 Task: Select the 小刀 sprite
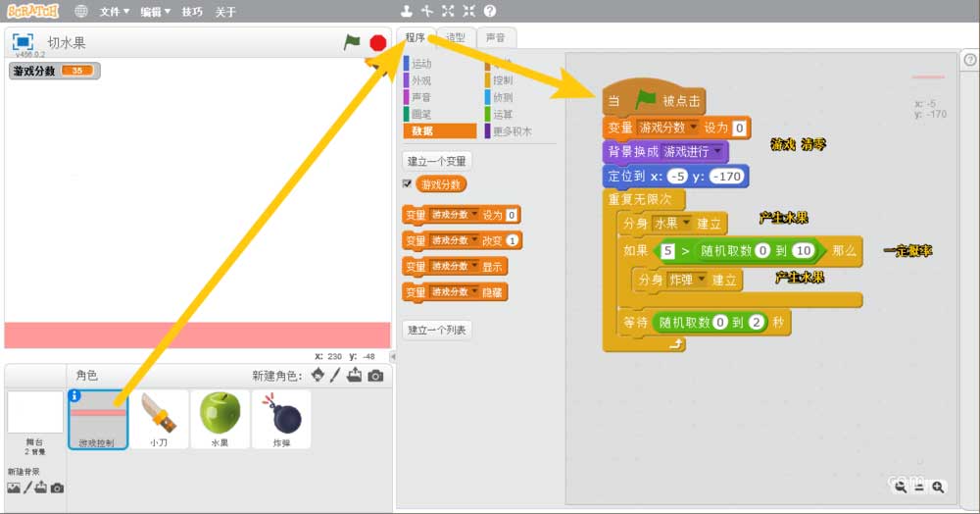(x=159, y=418)
